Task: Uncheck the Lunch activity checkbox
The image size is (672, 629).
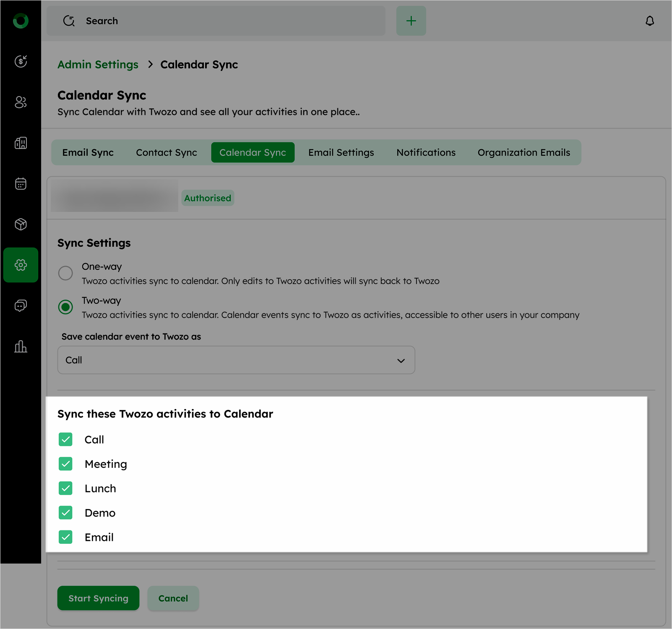Action: click(65, 488)
